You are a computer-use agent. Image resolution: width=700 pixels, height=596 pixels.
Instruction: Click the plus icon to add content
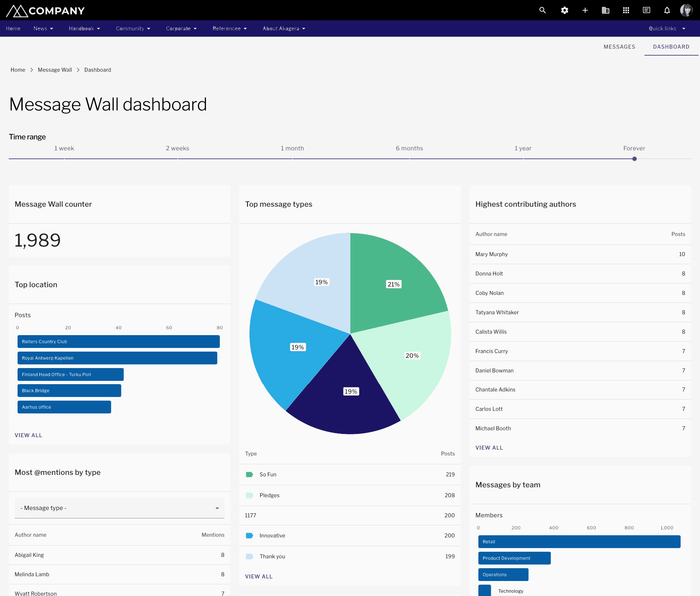585,10
